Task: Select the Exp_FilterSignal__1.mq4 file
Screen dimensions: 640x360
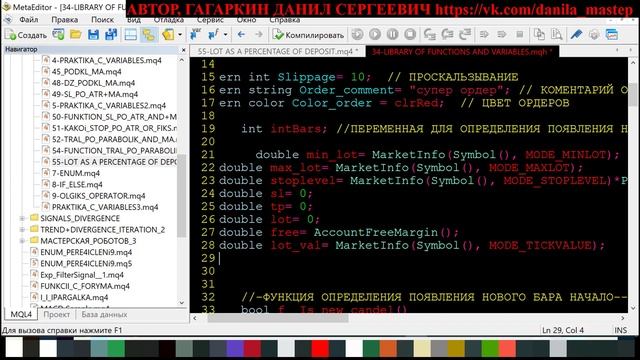Action: [82, 275]
